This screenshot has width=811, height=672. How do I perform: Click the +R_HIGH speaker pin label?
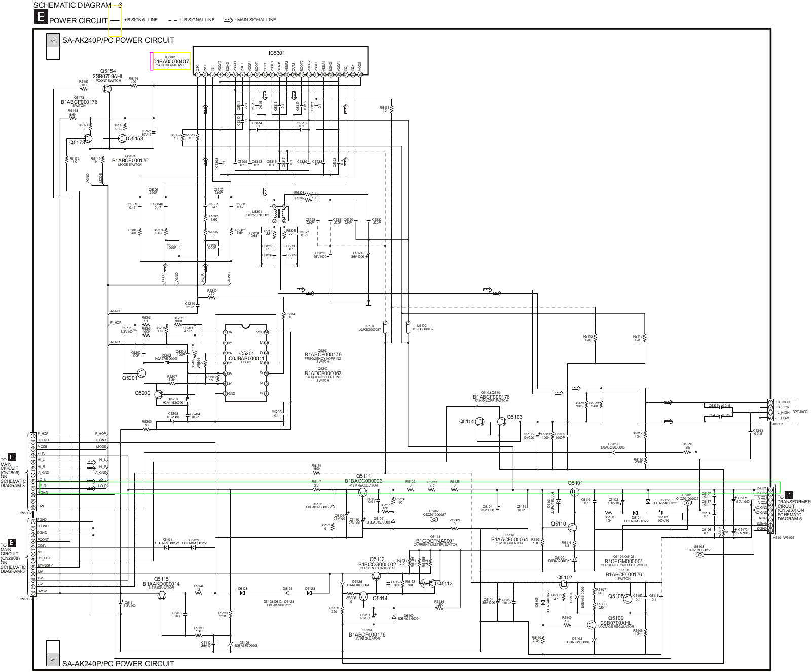[x=782, y=402]
